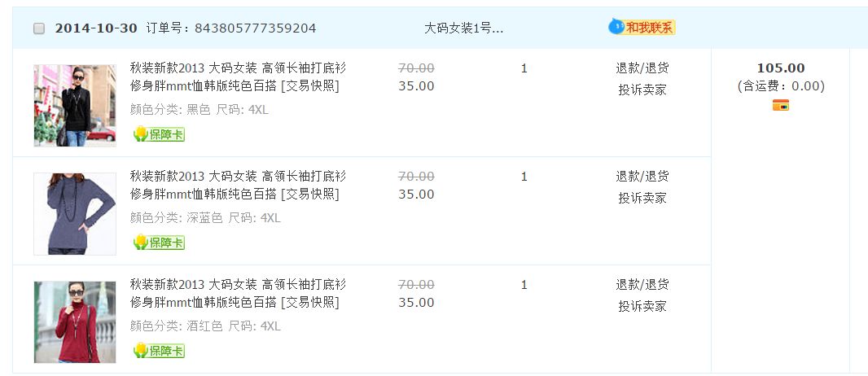
Task: Open the dark blue item's product title link
Action: (238, 185)
